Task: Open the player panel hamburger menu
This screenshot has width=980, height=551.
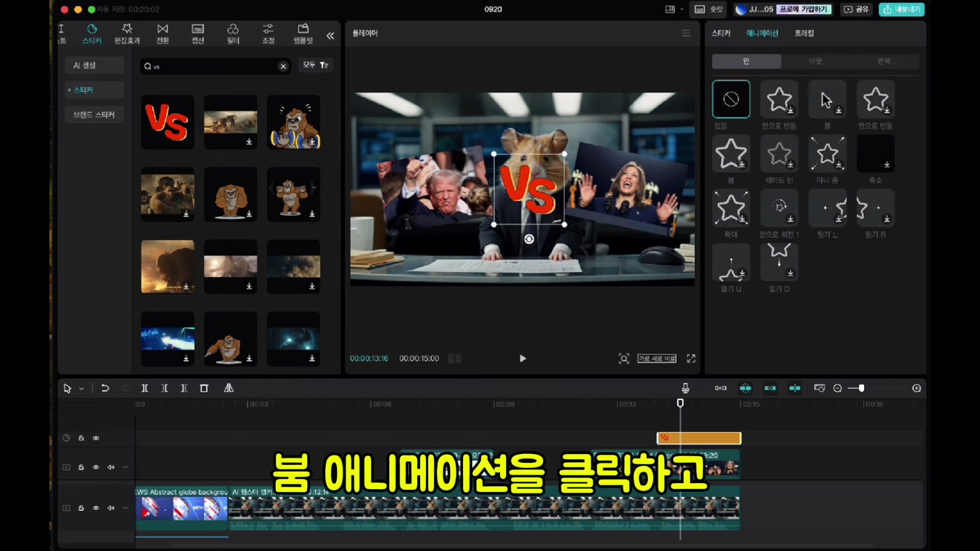Action: 686,34
